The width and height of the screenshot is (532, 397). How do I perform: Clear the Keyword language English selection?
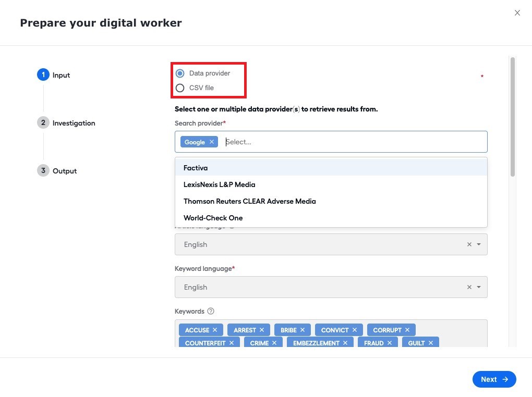(469, 287)
